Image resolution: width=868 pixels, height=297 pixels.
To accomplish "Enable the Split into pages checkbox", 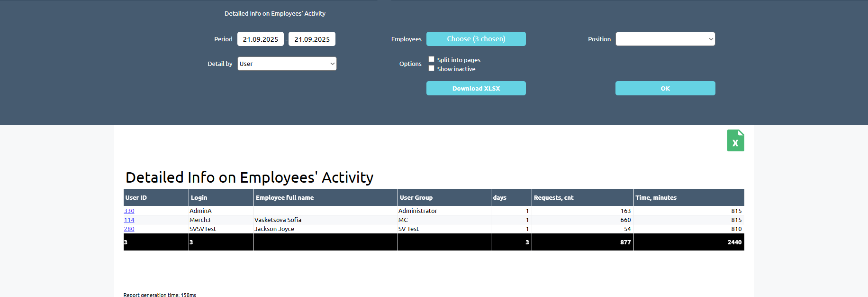I will [431, 59].
